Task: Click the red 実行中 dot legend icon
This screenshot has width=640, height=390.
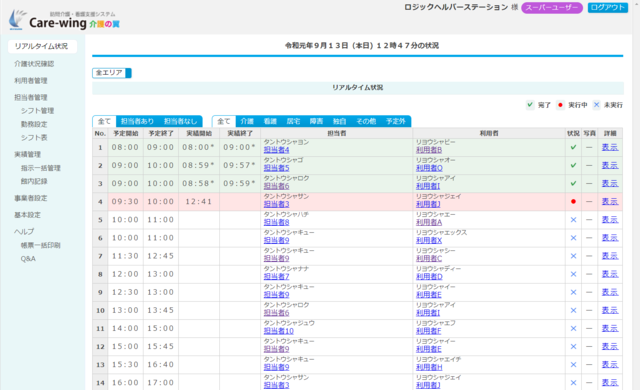Action: point(560,105)
